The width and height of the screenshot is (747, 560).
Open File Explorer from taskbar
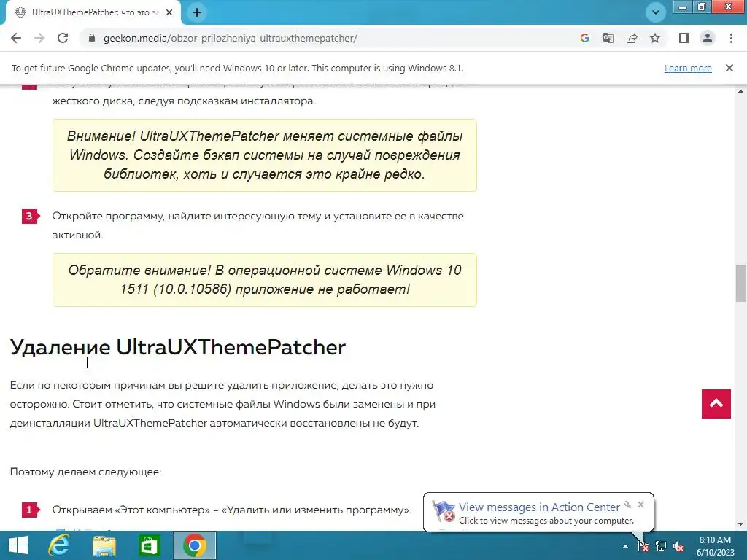pyautogui.click(x=104, y=545)
